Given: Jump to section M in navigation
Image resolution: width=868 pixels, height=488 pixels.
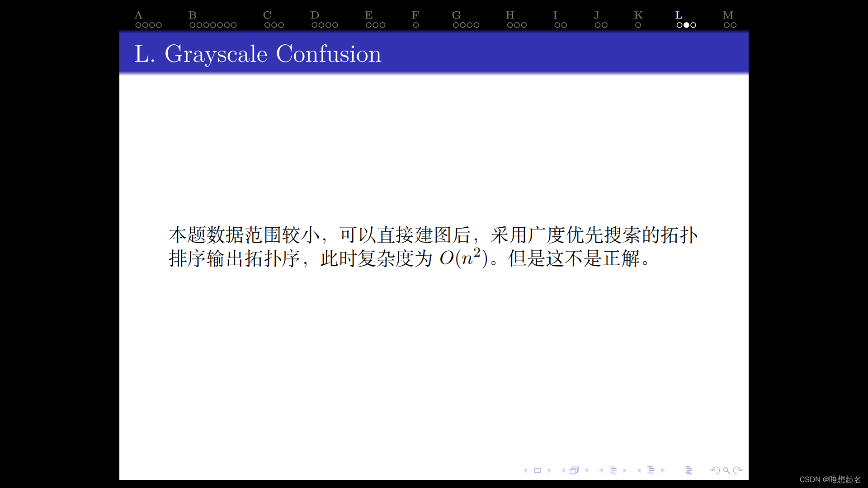Looking at the screenshot, I should (728, 15).
